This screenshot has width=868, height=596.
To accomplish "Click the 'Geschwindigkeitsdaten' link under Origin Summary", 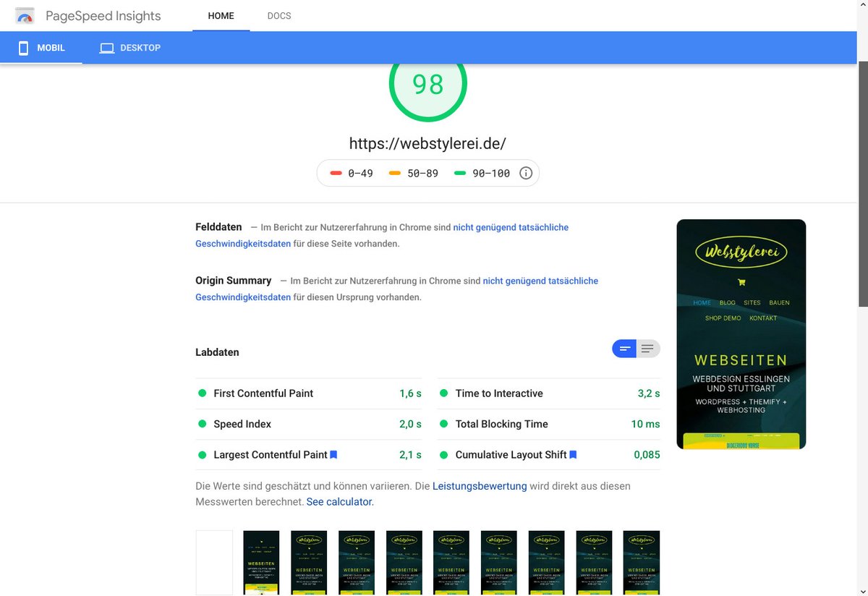I will [x=243, y=297].
